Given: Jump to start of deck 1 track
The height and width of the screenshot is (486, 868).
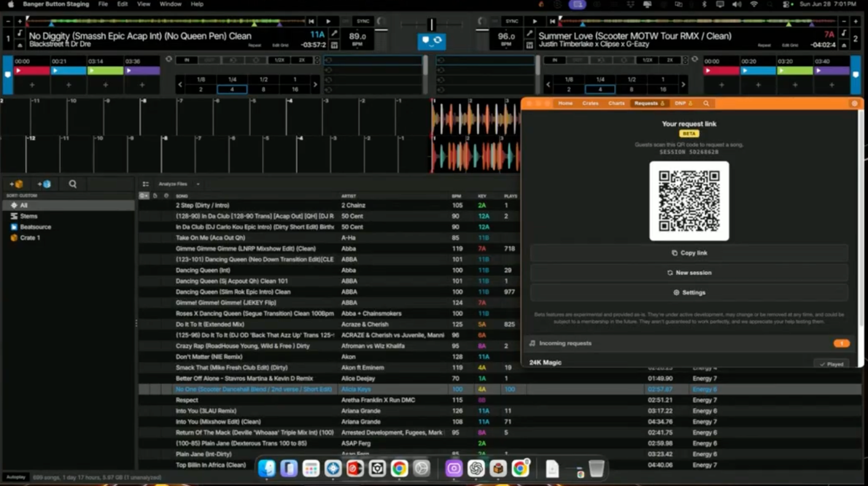Looking at the screenshot, I should [312, 21].
